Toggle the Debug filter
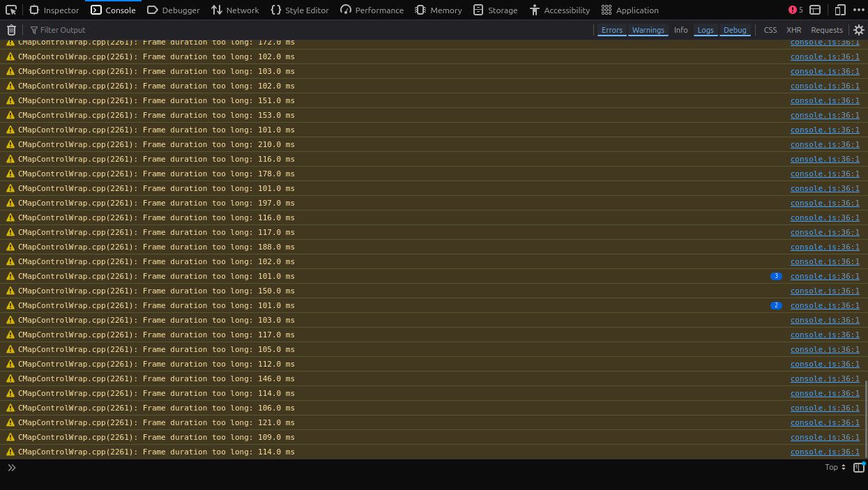This screenshot has width=868, height=490. pyautogui.click(x=735, y=30)
